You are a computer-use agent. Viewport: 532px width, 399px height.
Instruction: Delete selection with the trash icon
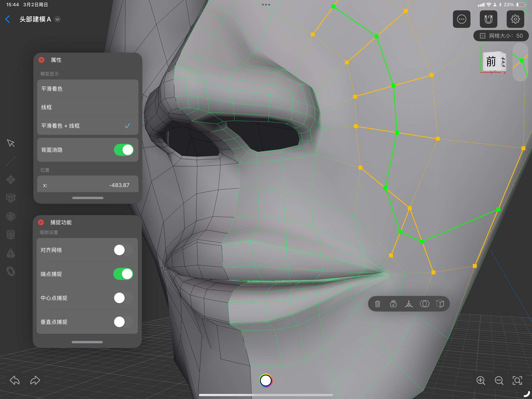tap(377, 304)
